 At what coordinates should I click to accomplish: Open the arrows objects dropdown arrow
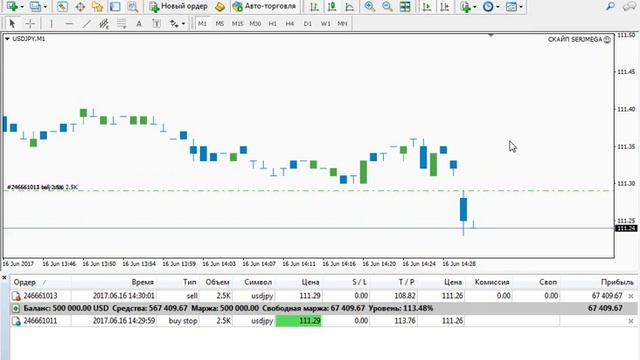(183, 24)
